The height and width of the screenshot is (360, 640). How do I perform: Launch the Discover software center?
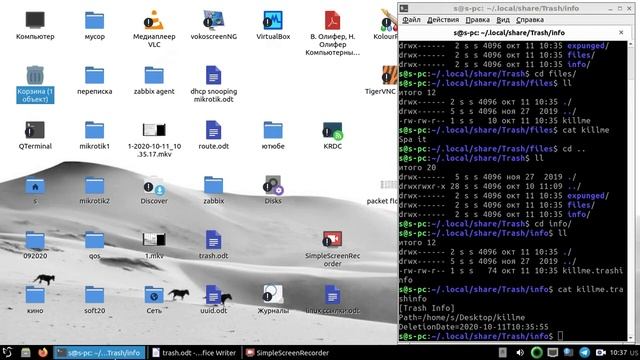(x=154, y=190)
